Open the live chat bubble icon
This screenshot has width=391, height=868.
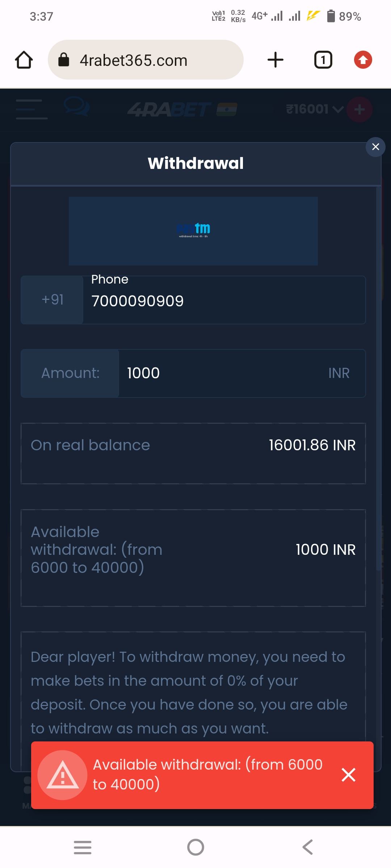coord(76,107)
